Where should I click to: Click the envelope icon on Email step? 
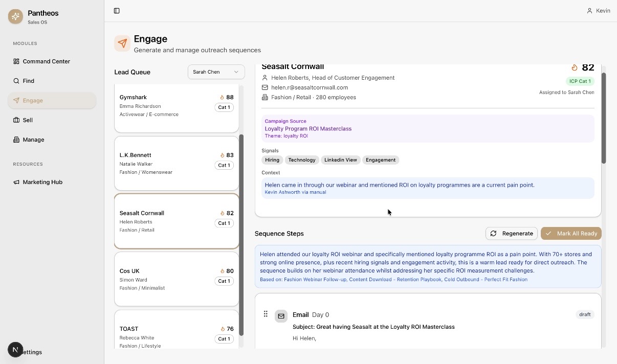(x=281, y=316)
